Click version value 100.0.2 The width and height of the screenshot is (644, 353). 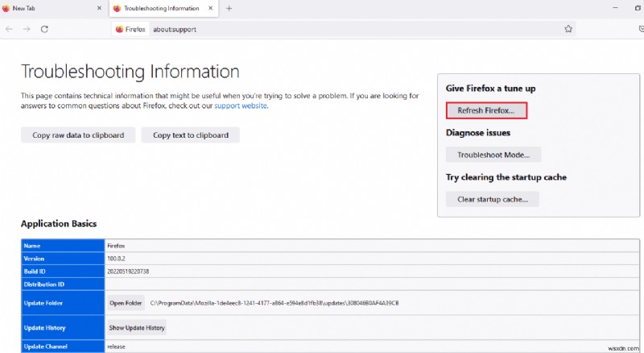(x=116, y=259)
